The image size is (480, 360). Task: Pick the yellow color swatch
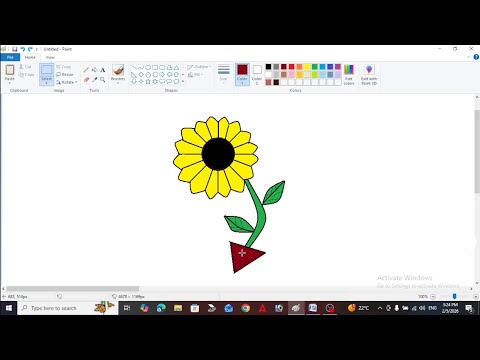click(x=307, y=67)
